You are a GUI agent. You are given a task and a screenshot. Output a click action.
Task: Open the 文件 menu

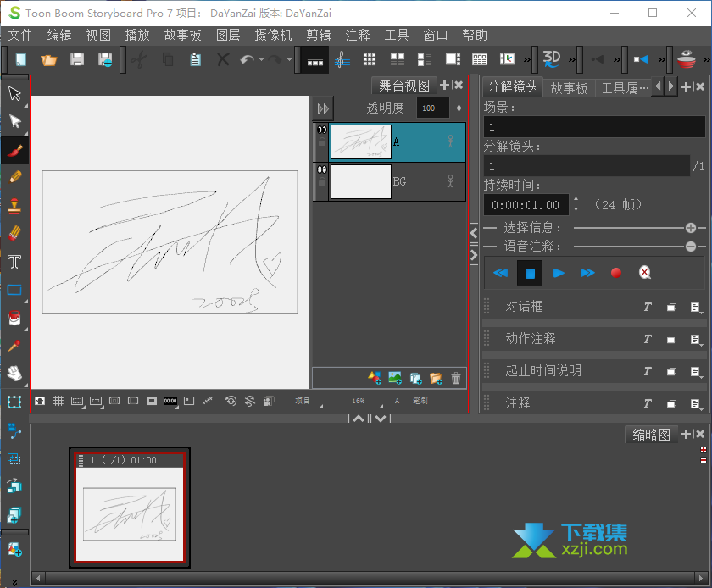point(20,35)
